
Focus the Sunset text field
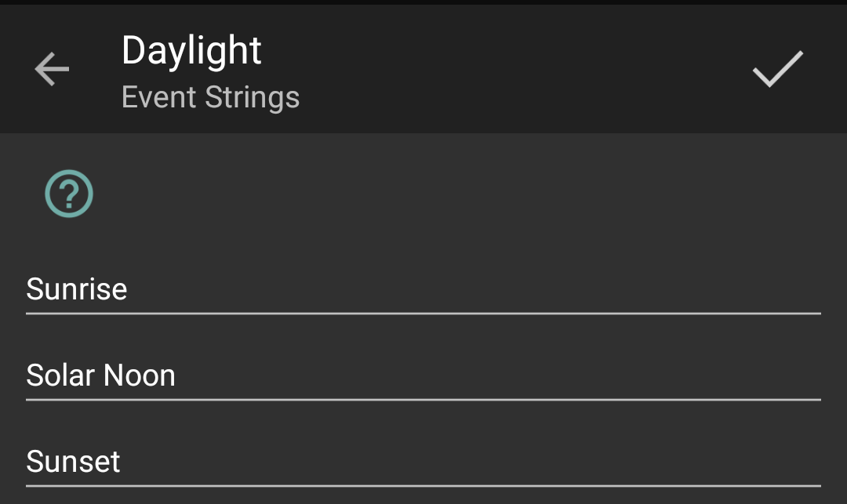(x=423, y=462)
